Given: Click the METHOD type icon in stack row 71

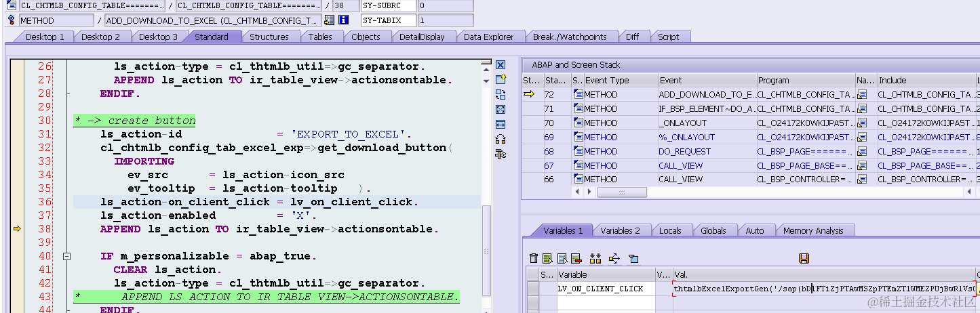Looking at the screenshot, I should 578,108.
